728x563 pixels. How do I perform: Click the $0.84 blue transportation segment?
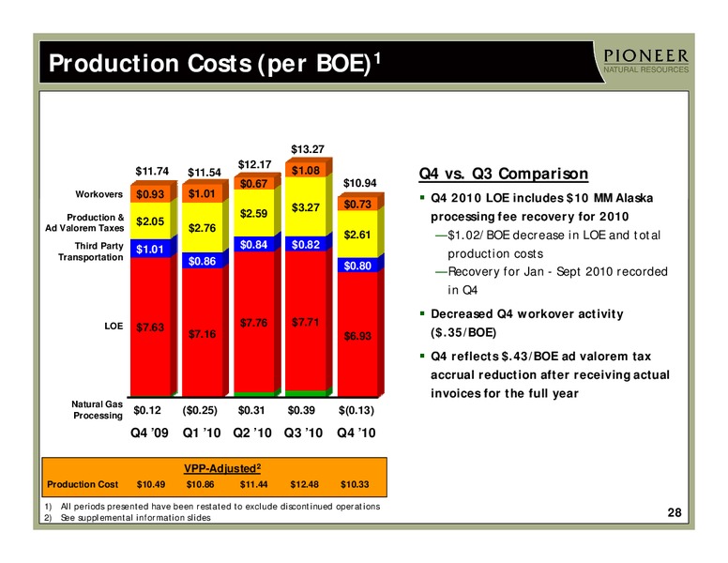tap(253, 244)
